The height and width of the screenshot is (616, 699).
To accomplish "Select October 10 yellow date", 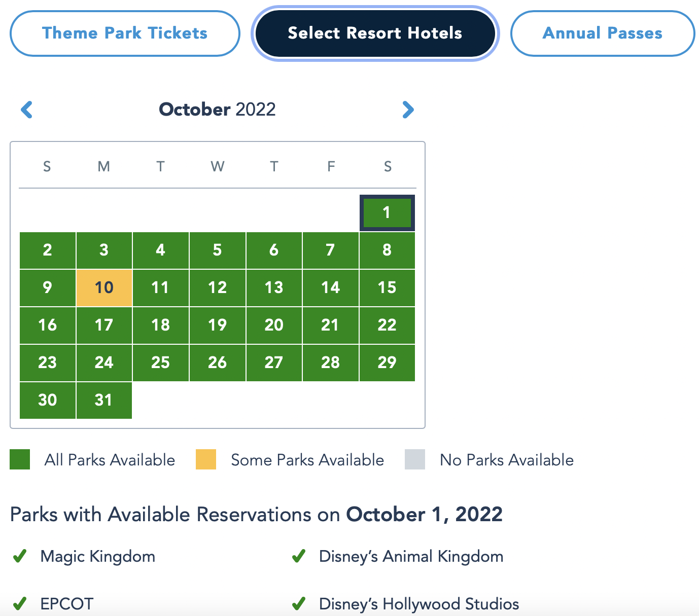I will 104,288.
